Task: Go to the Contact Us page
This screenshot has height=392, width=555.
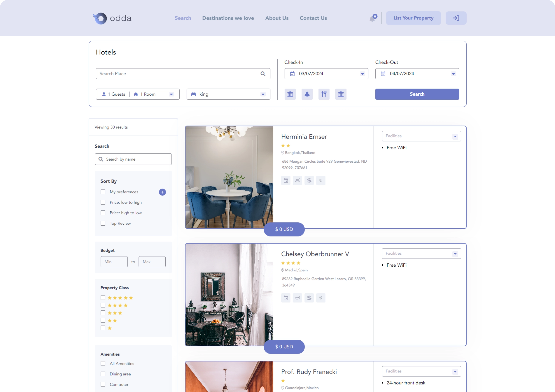Action: tap(313, 18)
